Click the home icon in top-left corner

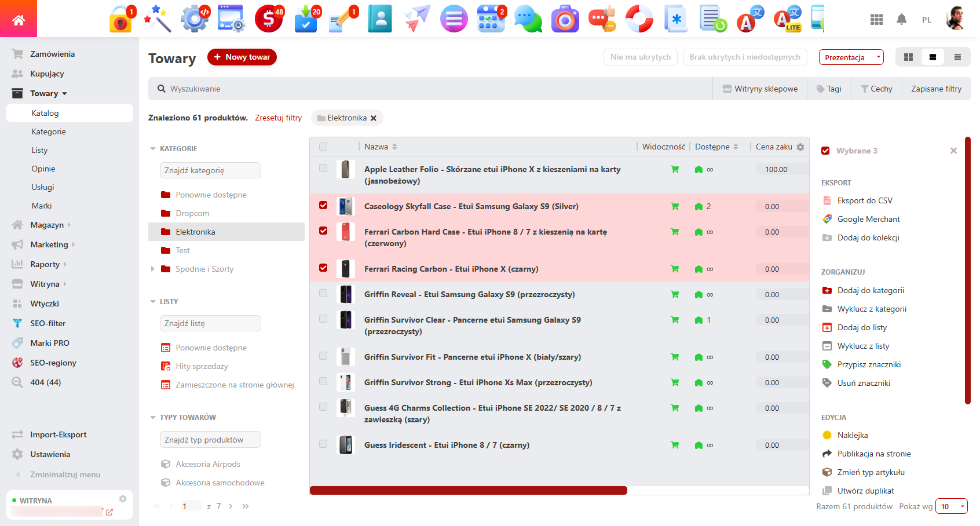click(x=19, y=20)
